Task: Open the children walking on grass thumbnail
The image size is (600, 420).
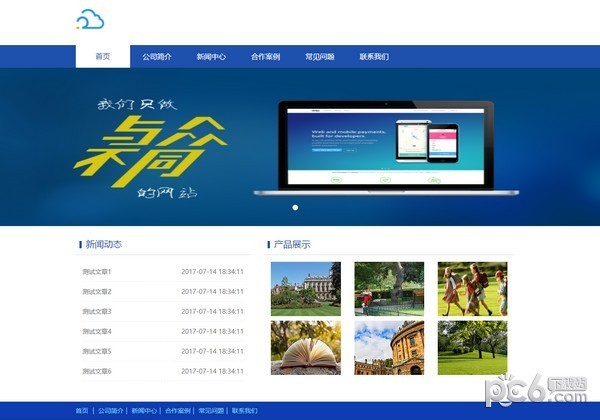Action: pos(473,289)
